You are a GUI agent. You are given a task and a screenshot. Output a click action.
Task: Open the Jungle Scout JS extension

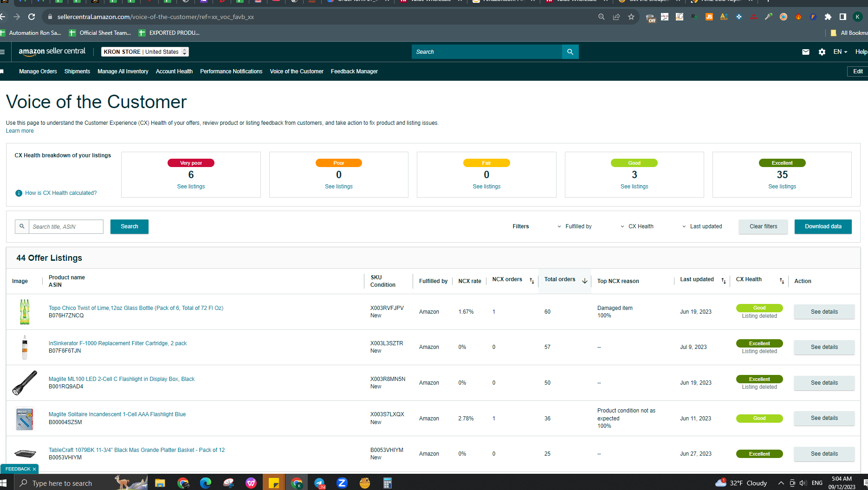(709, 17)
